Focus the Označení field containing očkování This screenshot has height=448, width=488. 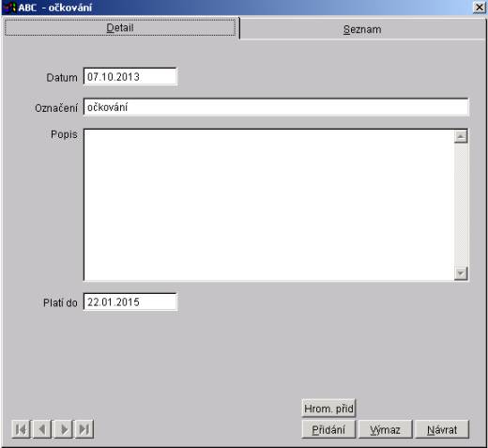[276, 107]
